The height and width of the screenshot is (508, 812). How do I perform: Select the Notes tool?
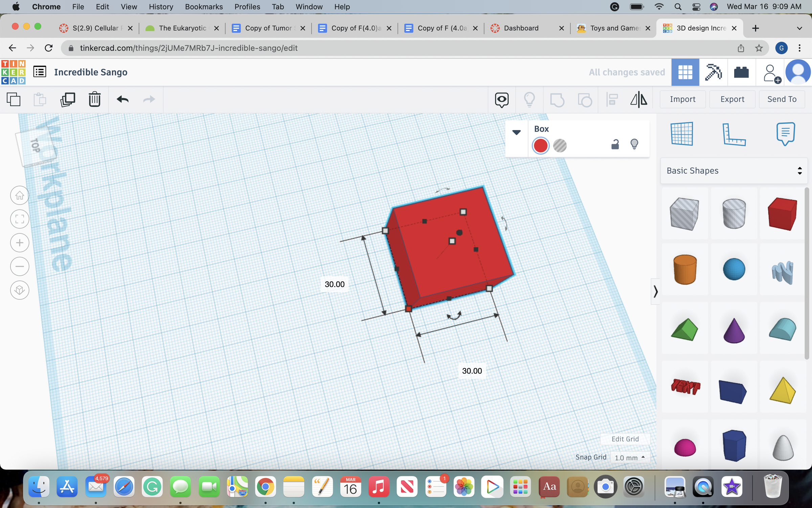(x=785, y=134)
